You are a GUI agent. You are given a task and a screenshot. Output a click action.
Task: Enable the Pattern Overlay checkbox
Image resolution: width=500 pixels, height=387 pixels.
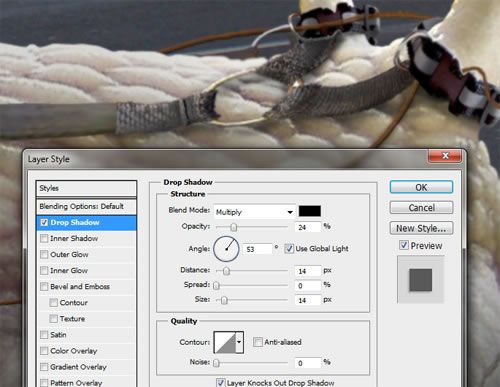[44, 383]
